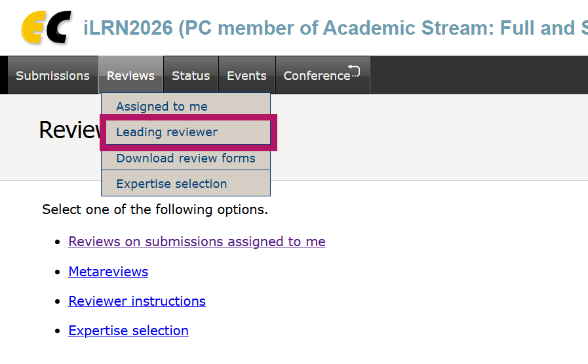Click the 'Select one of the following options' text

(155, 210)
